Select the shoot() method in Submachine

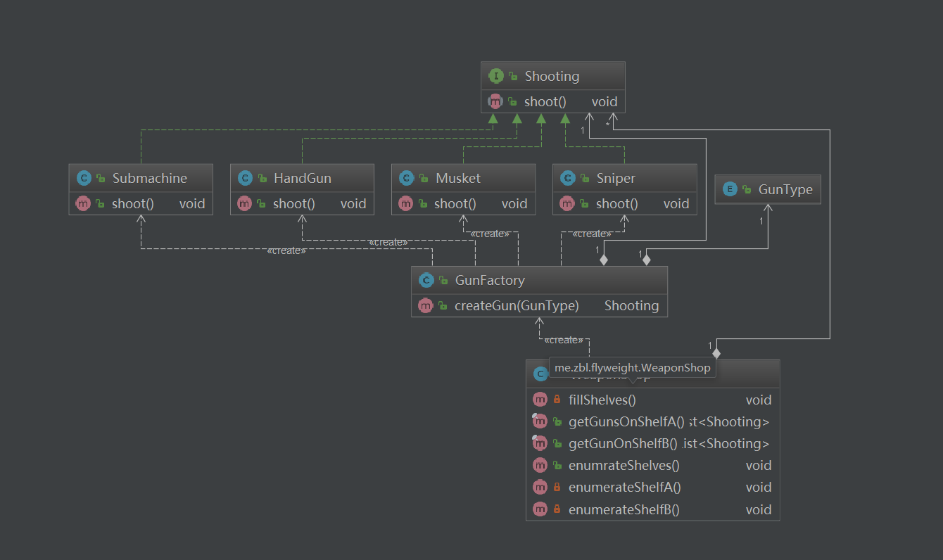[x=133, y=204]
